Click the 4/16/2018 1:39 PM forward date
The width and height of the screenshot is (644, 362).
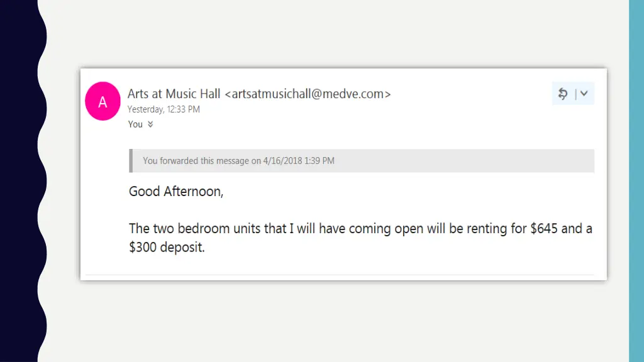coord(299,161)
